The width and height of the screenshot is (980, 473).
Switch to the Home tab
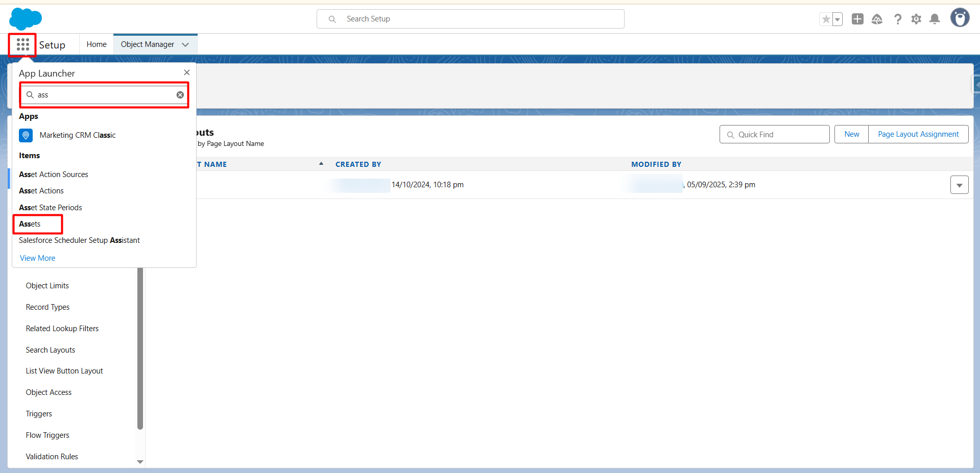97,44
